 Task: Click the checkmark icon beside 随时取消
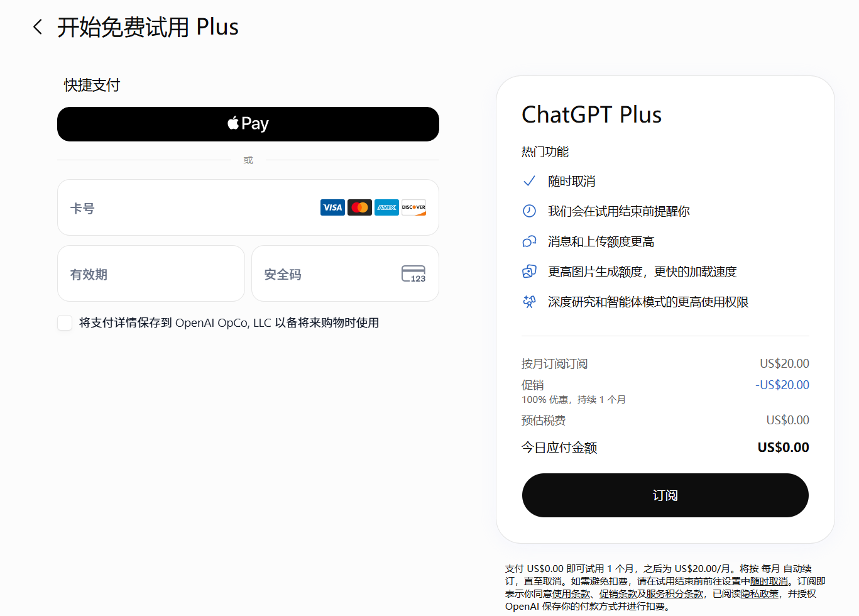[x=529, y=181]
